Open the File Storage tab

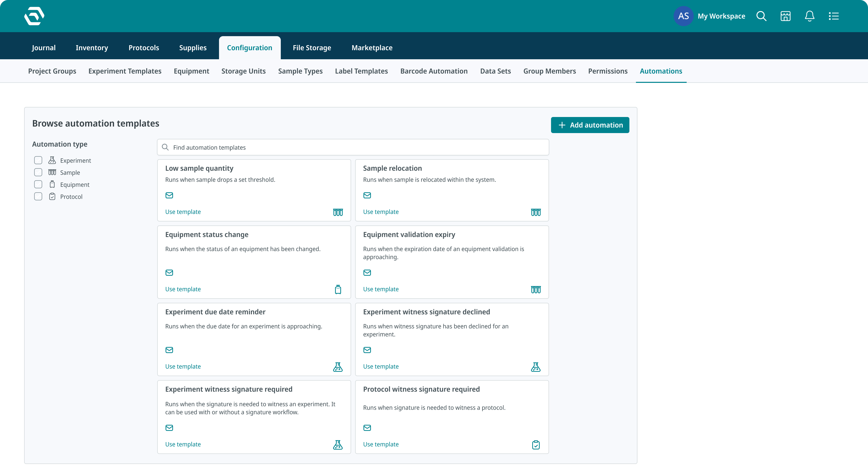pos(312,48)
